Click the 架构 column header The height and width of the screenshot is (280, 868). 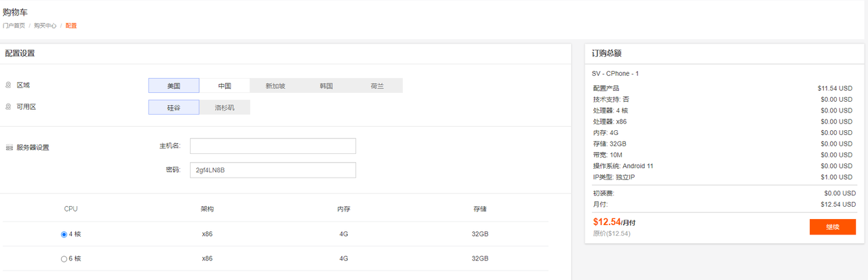pos(208,209)
